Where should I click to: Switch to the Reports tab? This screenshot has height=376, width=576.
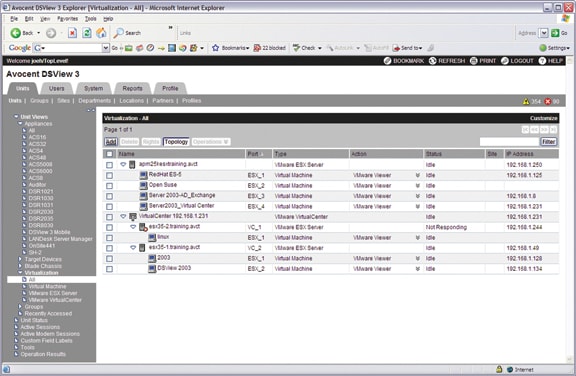pyautogui.click(x=132, y=88)
